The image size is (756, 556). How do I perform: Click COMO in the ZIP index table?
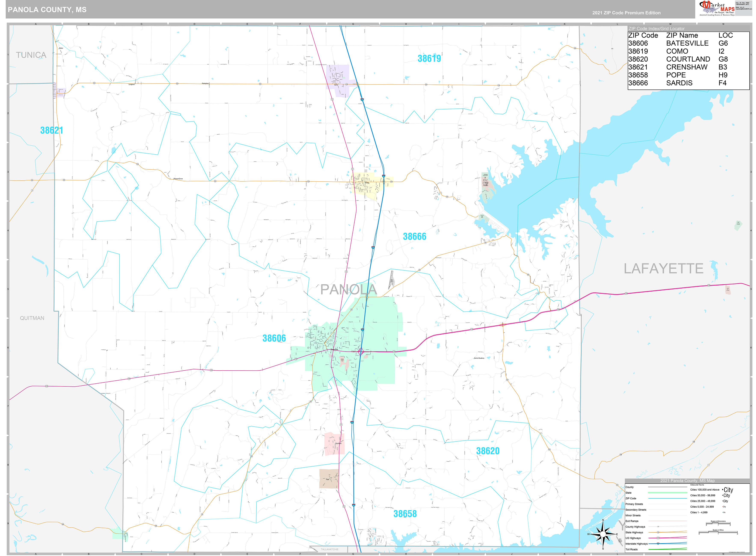(x=677, y=51)
